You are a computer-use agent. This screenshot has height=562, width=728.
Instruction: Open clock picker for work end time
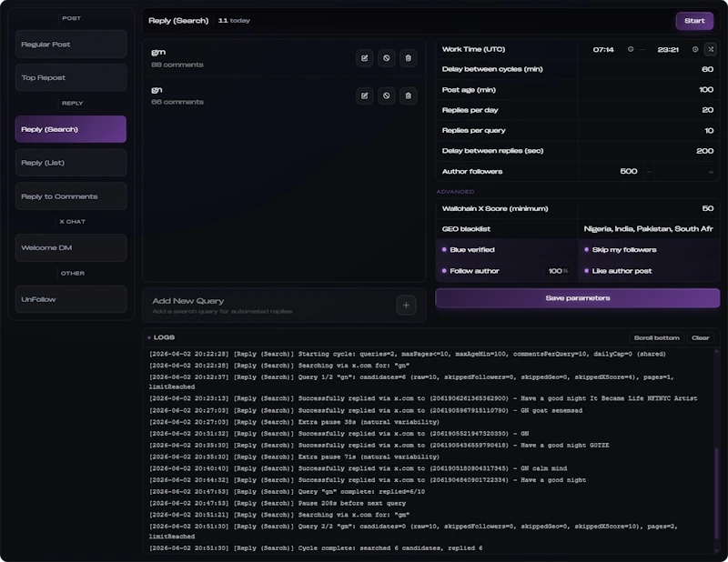(695, 49)
